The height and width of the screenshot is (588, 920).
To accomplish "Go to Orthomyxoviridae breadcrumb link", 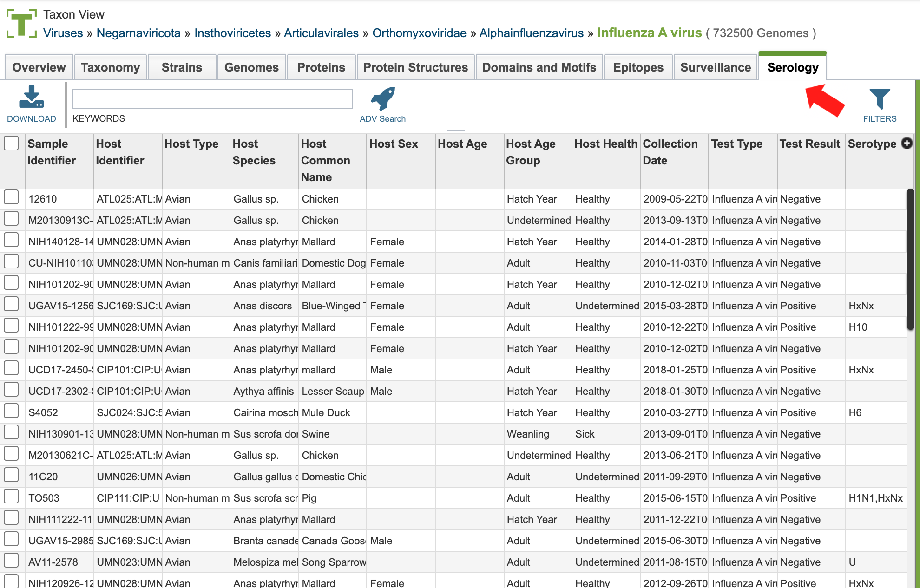I will (419, 33).
